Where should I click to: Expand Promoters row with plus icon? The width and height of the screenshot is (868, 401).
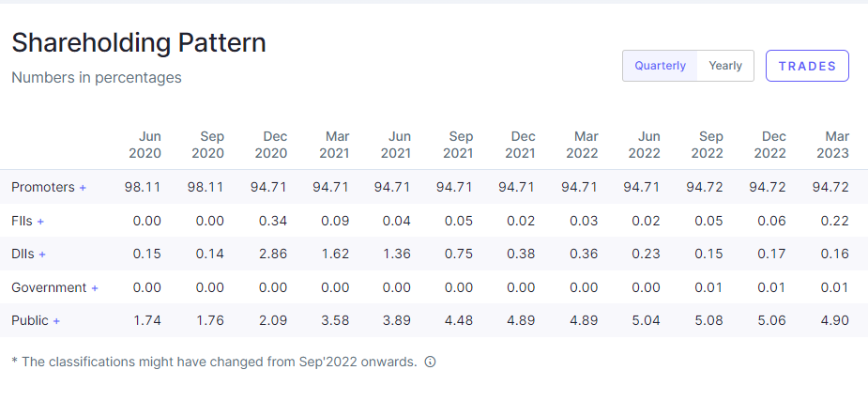83,188
